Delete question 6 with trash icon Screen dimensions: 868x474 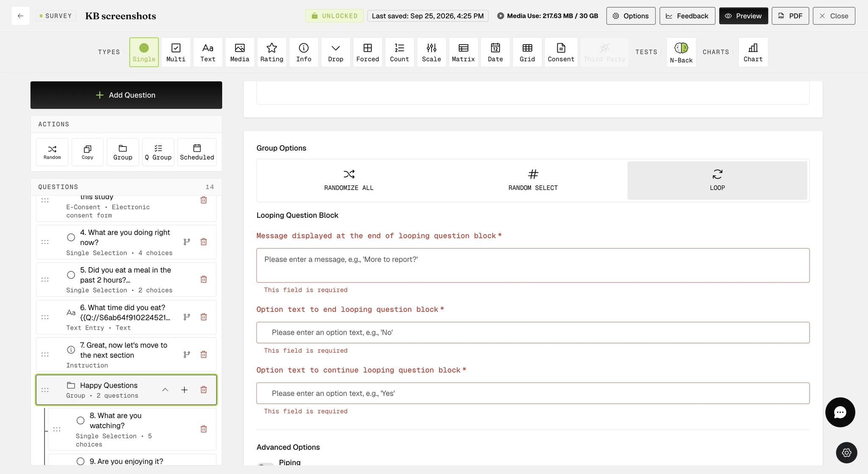(203, 317)
